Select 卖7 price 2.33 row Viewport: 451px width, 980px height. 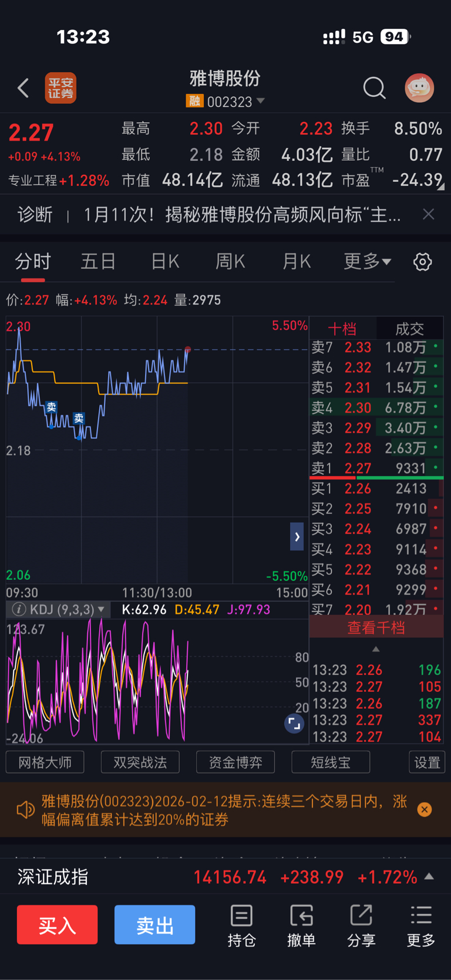(x=376, y=347)
